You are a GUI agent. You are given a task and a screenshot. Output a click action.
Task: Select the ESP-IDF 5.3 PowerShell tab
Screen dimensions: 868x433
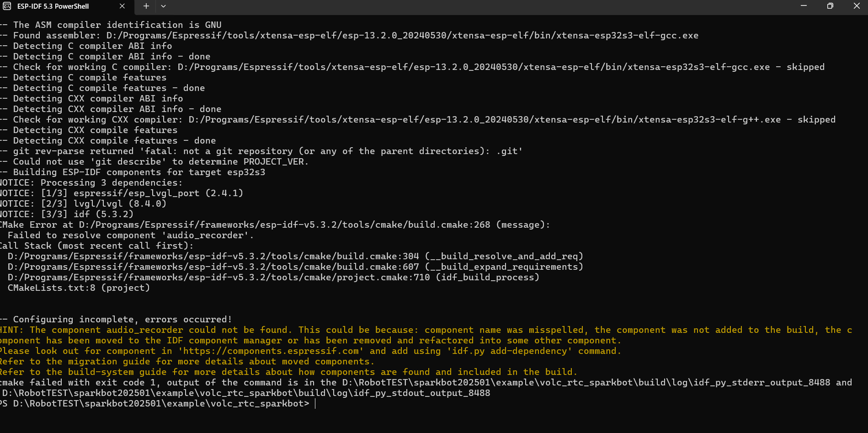(x=59, y=6)
